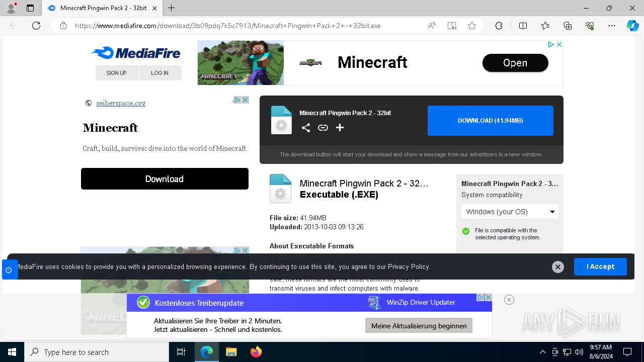View site information via the lock icon
Image resolution: width=644 pixels, height=362 pixels.
coord(63,26)
